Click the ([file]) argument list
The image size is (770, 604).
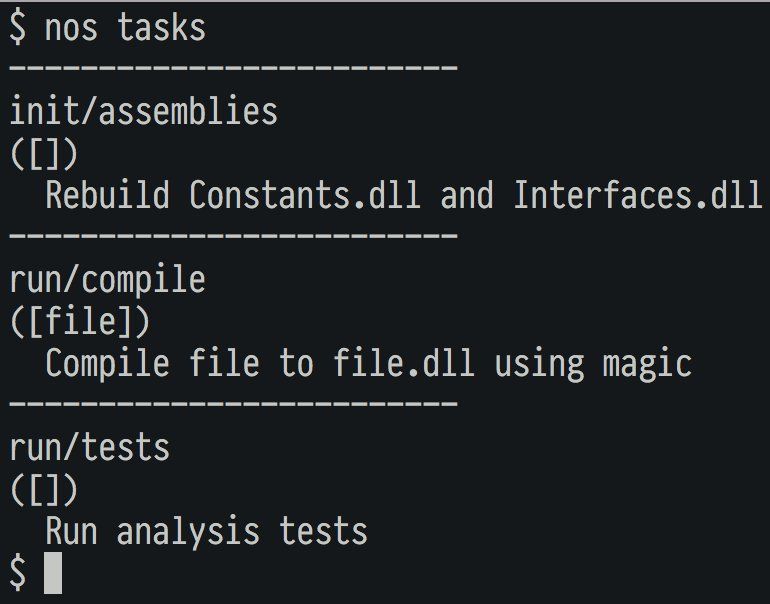[x=80, y=321]
